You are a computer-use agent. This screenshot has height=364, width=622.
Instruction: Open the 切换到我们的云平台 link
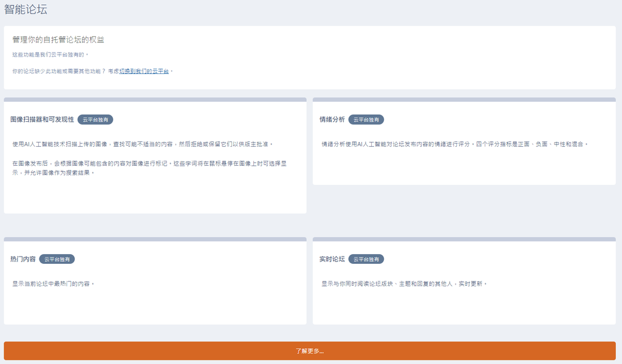point(144,71)
